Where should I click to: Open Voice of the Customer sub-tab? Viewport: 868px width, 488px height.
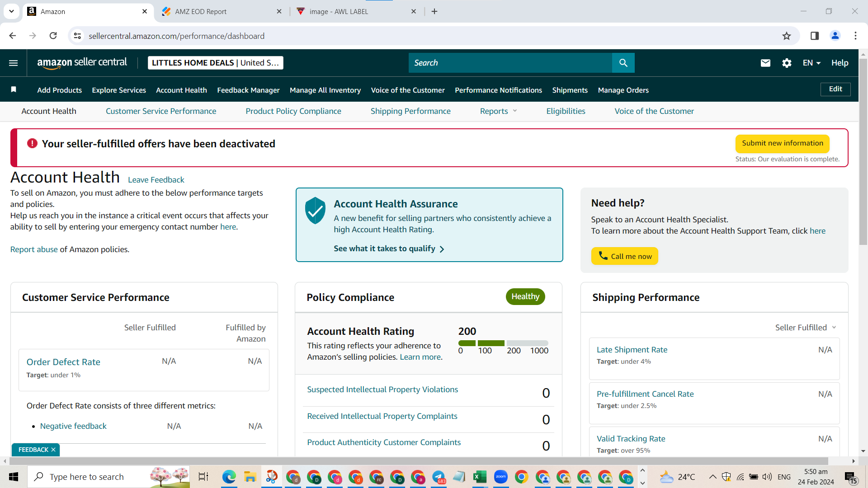tap(654, 111)
